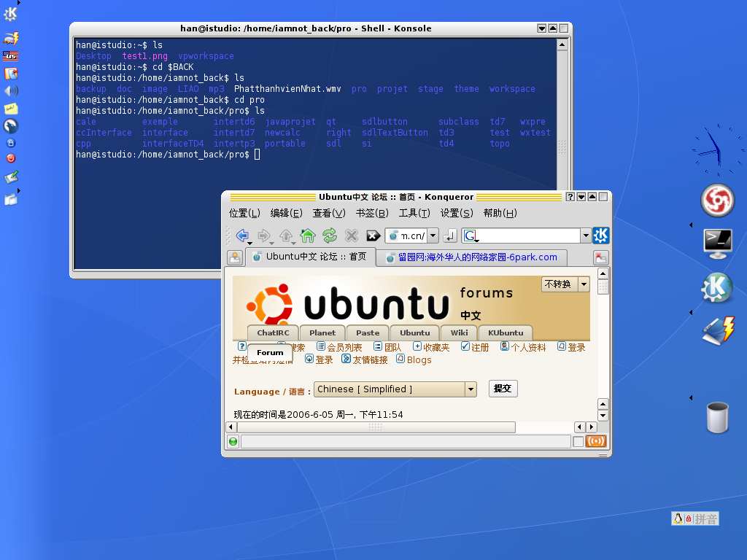The image size is (747, 560).
Task: Launch Konqueror from the right panel
Action: pos(717,287)
